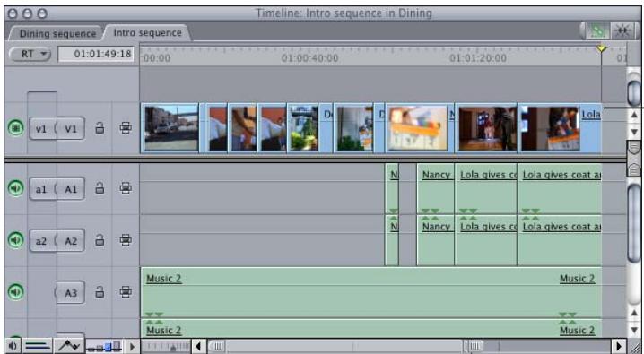
Task: Click the horizontal scroll right arrow
Action: pyautogui.click(x=619, y=347)
